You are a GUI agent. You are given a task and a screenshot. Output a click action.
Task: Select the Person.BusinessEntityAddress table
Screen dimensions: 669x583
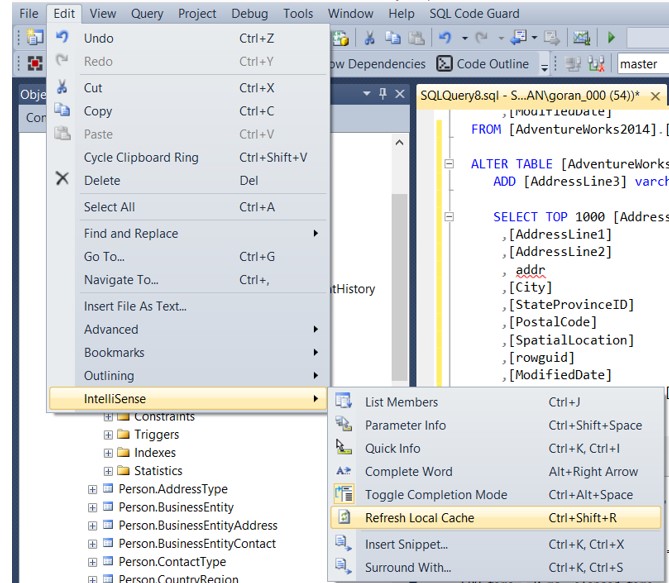[198, 525]
